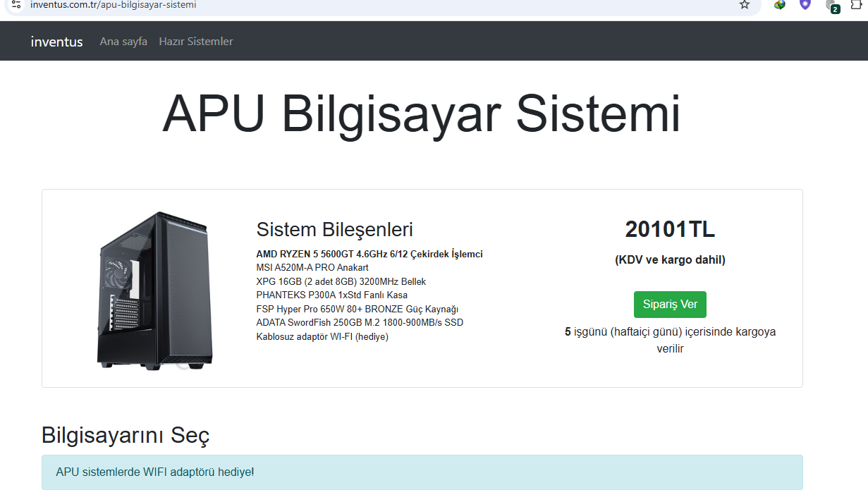Click the WIFI adaptörü hediye notice banner
Image resolution: width=868 pixels, height=502 pixels.
point(422,472)
